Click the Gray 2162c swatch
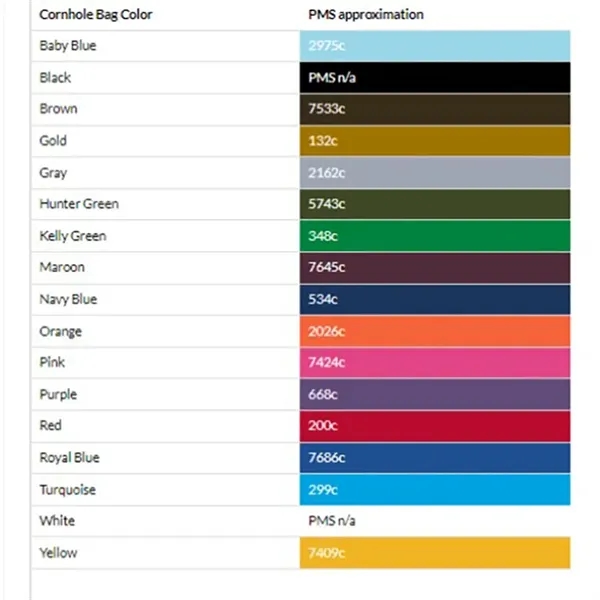Viewport: 600px width, 600px height. [x=435, y=173]
